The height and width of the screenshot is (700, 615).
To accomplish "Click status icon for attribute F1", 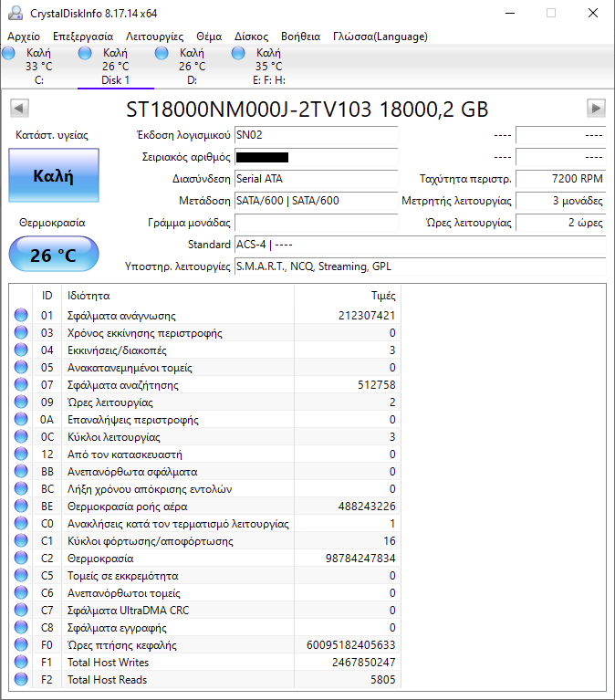I will click(x=21, y=662).
